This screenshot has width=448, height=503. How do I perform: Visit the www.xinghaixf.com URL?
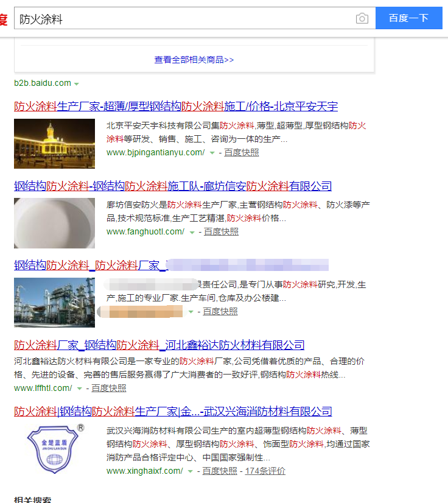pyautogui.click(x=145, y=471)
